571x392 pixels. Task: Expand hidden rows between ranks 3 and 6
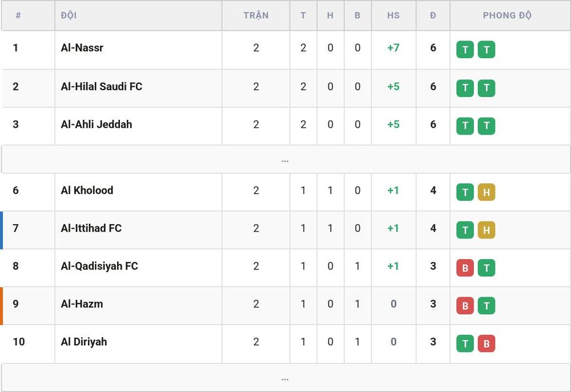(285, 159)
